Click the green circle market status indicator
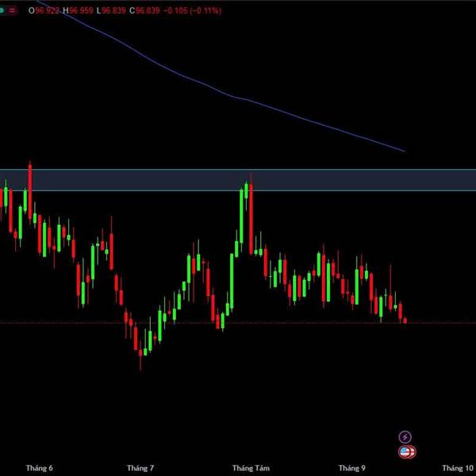The width and height of the screenshot is (476, 476). (x=2, y=10)
